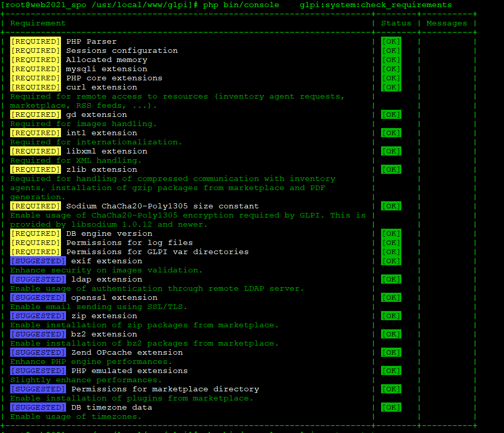Click 'Enable usage of timezones.' description
This screenshot has height=433, width=504.
tap(76, 417)
